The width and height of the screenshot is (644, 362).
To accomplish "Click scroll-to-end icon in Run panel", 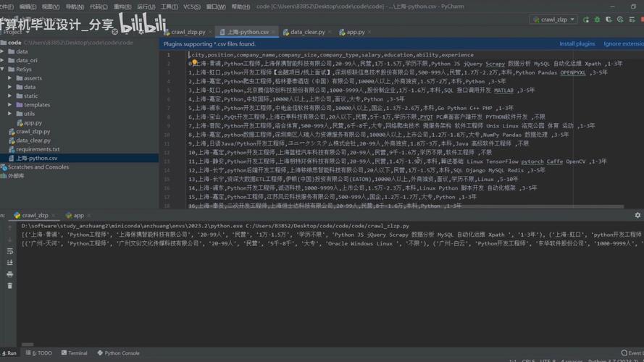I will point(9,263).
